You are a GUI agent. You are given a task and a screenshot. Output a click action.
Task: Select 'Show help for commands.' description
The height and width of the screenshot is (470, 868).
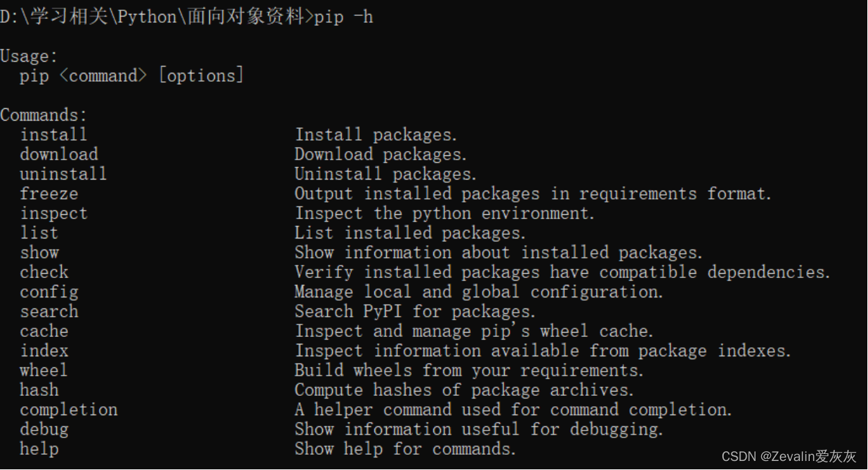[x=406, y=449]
